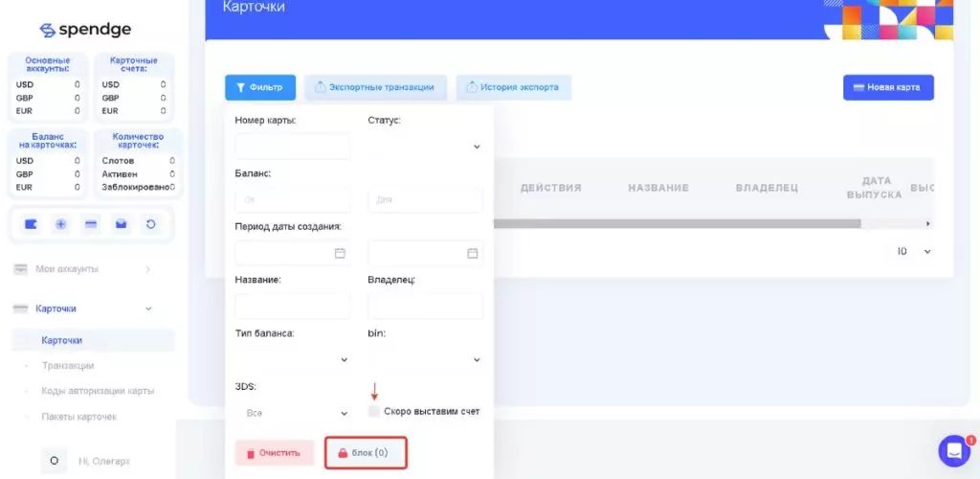The width and height of the screenshot is (980, 479).
Task: Click the refresh arrow icon
Action: point(150,224)
